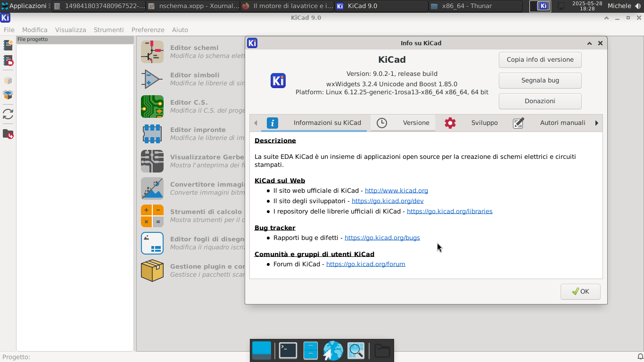The width and height of the screenshot is (644, 362).
Task: Click the 'Version: 9.0.2-1, release build' text
Action: tap(392, 74)
